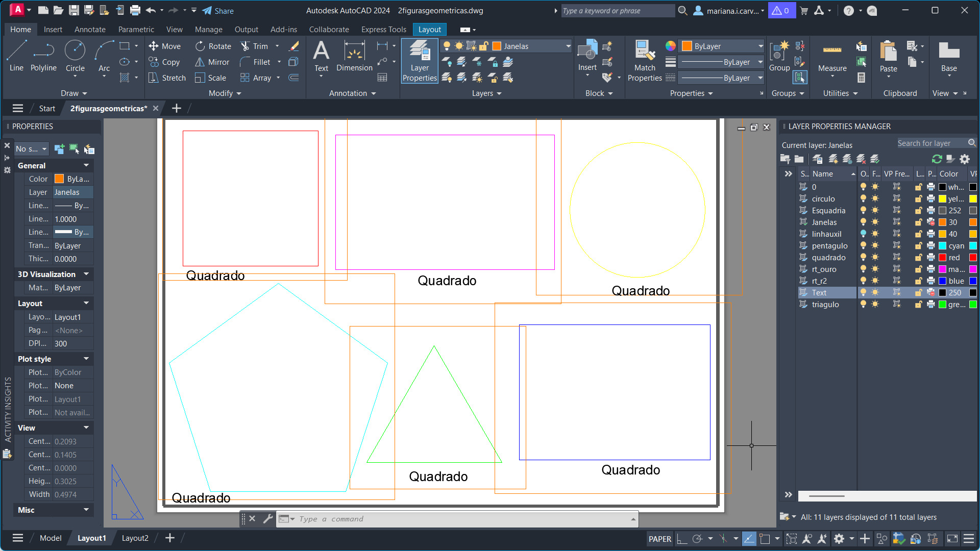Switch to the Layout2 tab
This screenshot has height=551, width=980.
click(135, 538)
